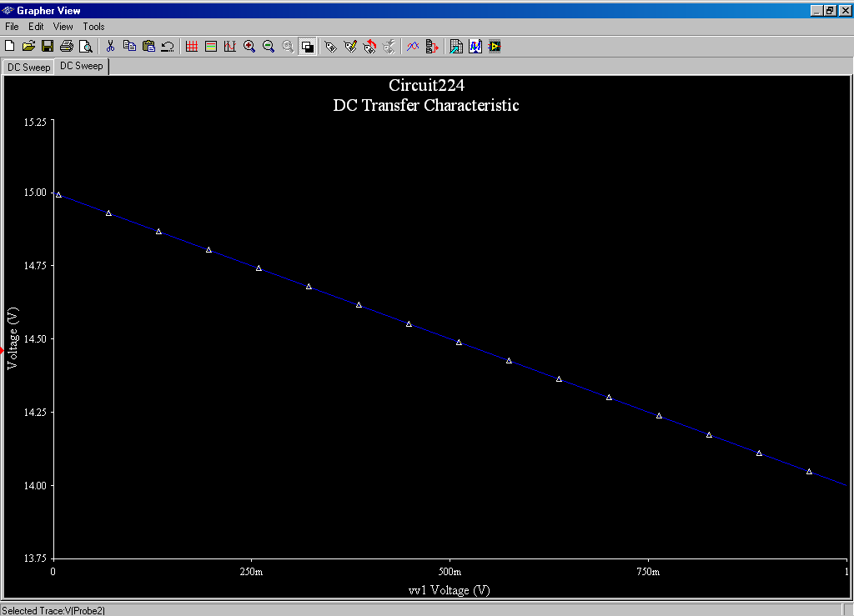The height and width of the screenshot is (616, 854).
Task: Open a file with the folder icon
Action: pyautogui.click(x=28, y=46)
